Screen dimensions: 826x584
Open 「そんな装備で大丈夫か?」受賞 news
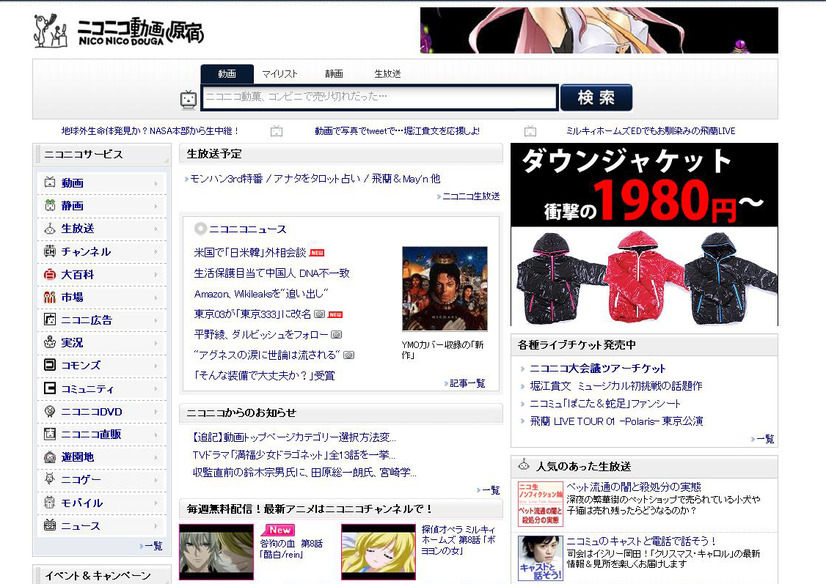[264, 375]
